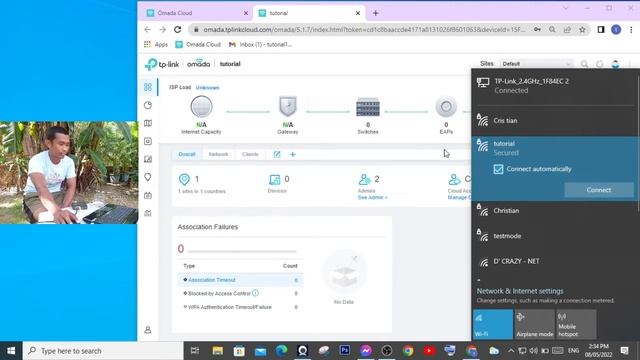Edit the dashboard tab layout icon
The width and height of the screenshot is (640, 360).
[277, 154]
